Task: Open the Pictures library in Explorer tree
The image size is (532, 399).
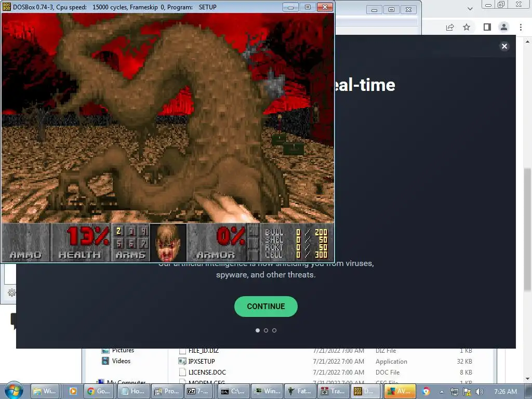Action: point(123,351)
